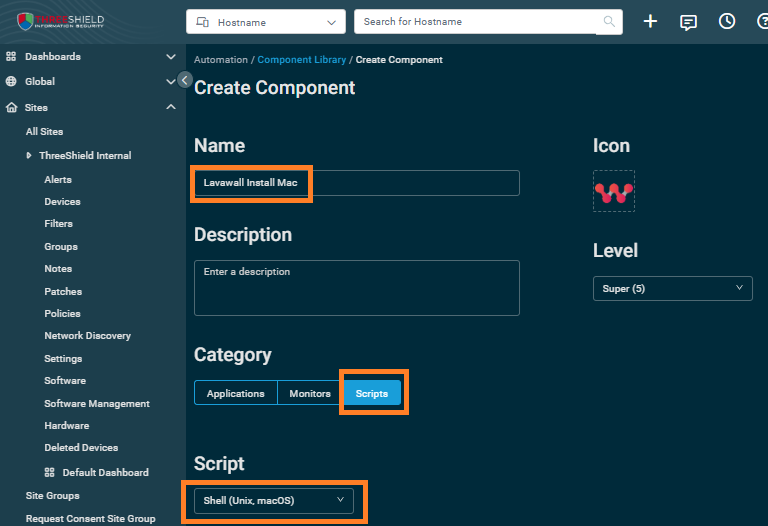
Task: Expand the ThreeShield Internal tree node
Action: click(x=29, y=156)
